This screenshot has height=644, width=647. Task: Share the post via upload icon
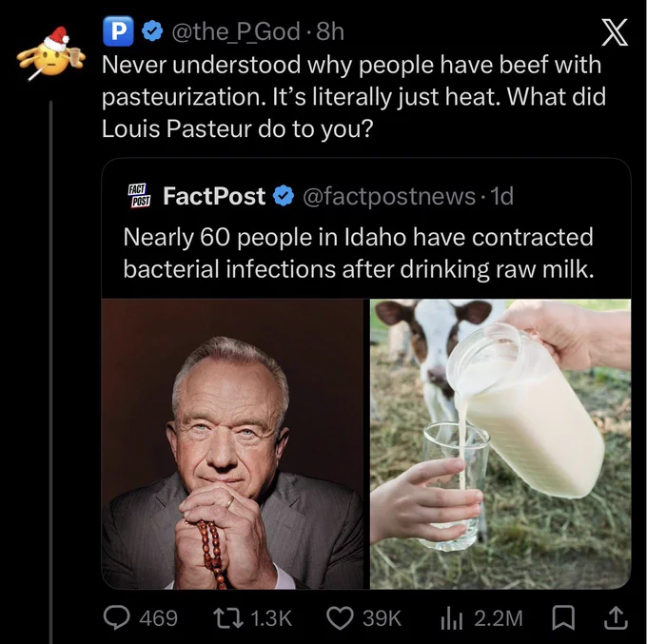click(616, 617)
